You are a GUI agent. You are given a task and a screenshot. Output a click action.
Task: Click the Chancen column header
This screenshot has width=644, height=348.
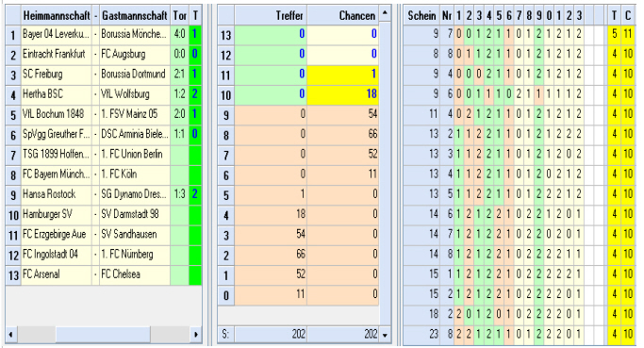tap(343, 16)
